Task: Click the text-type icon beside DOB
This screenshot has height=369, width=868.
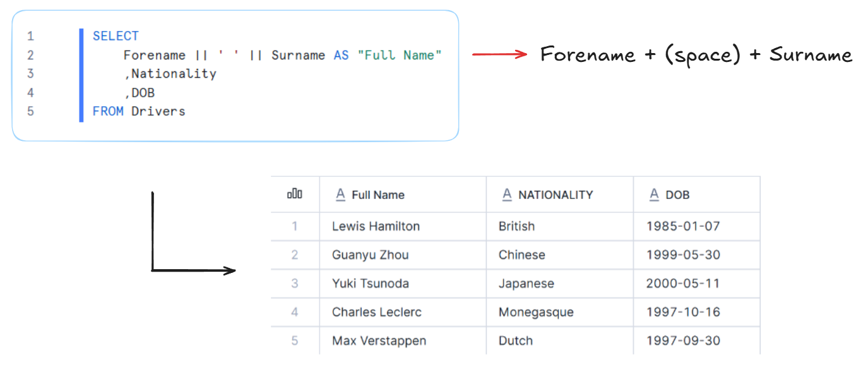Action: [654, 195]
